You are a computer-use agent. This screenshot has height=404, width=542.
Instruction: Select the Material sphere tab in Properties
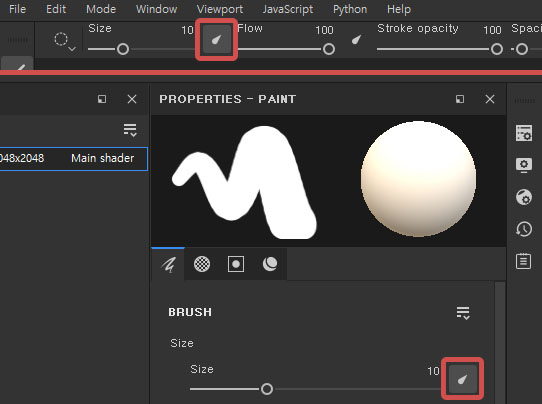tap(270, 264)
